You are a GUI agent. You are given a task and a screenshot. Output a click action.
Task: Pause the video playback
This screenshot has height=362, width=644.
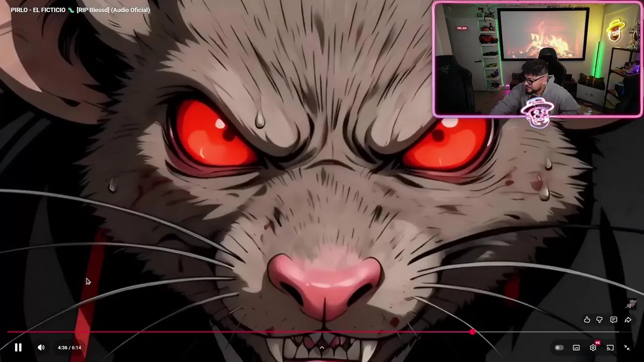point(18,347)
